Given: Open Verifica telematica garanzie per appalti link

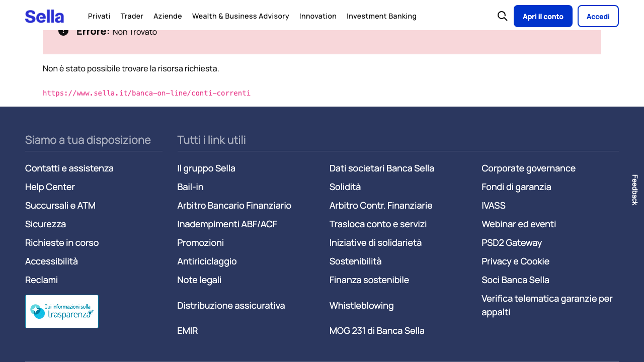Looking at the screenshot, I should pyautogui.click(x=547, y=305).
